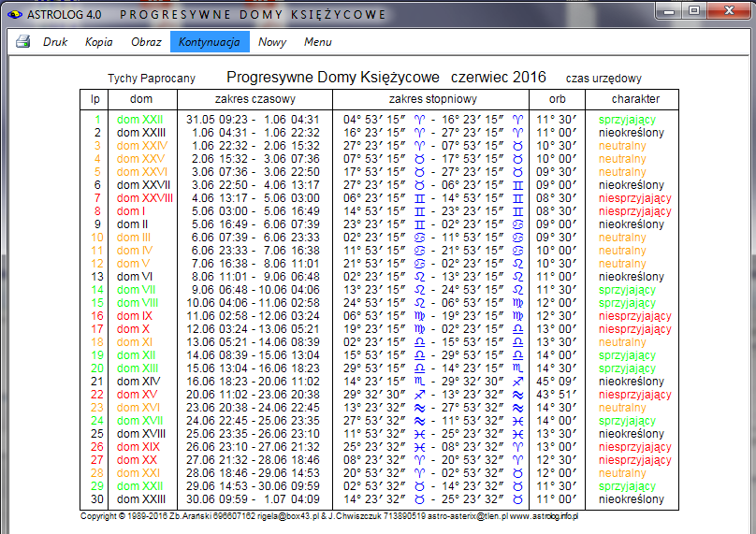This screenshot has width=756, height=534.
Task: Select the green 'dom XVII' cell
Action: pyautogui.click(x=139, y=421)
